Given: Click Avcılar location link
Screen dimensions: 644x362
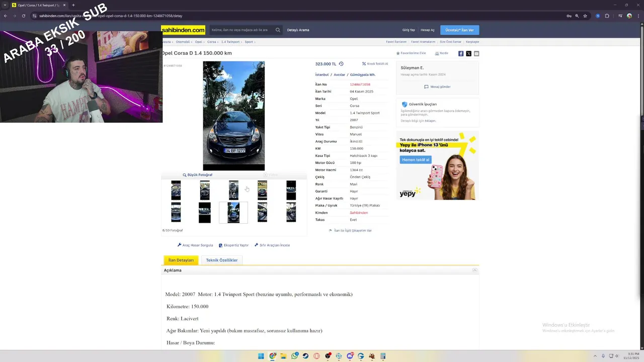Looking at the screenshot, I should tap(340, 74).
